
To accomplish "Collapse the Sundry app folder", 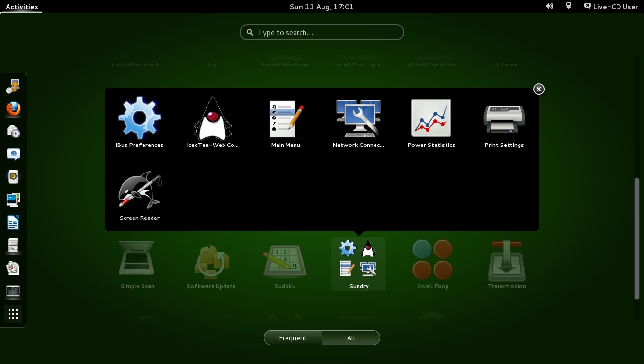I will click(359, 264).
